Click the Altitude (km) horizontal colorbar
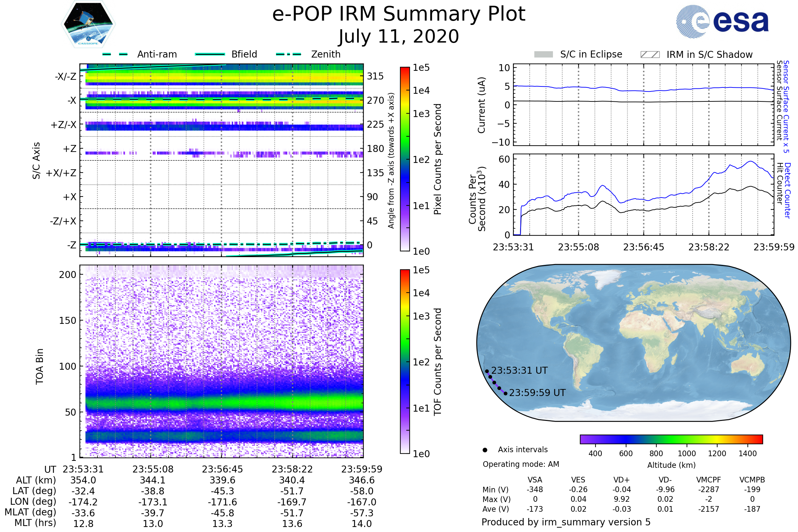Image resolution: width=798 pixels, height=532 pixels. pyautogui.click(x=671, y=439)
